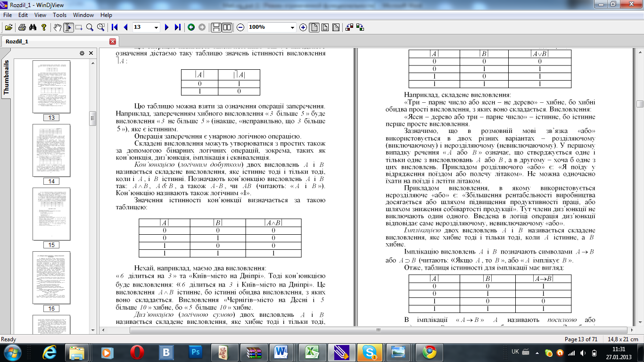Open Microsoft Word from taskbar
Viewport: 644px width, 362px height.
[281, 352]
